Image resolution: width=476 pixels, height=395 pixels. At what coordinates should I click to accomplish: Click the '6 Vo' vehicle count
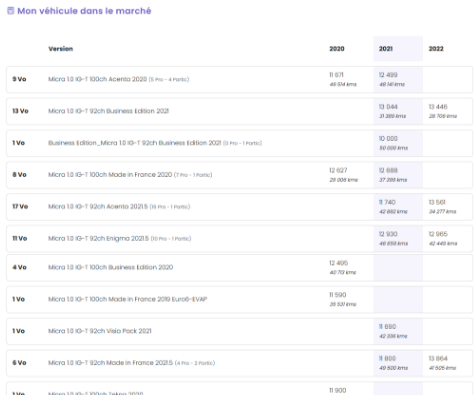pos(19,363)
